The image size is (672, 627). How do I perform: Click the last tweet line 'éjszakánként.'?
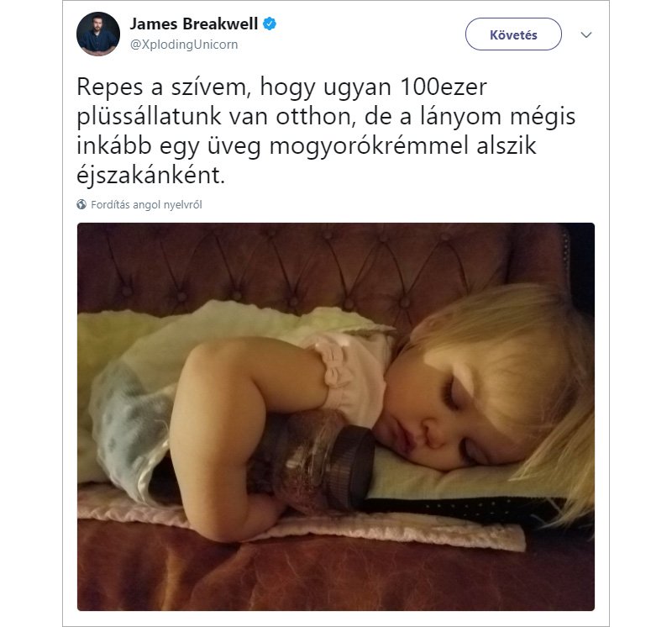point(151,175)
